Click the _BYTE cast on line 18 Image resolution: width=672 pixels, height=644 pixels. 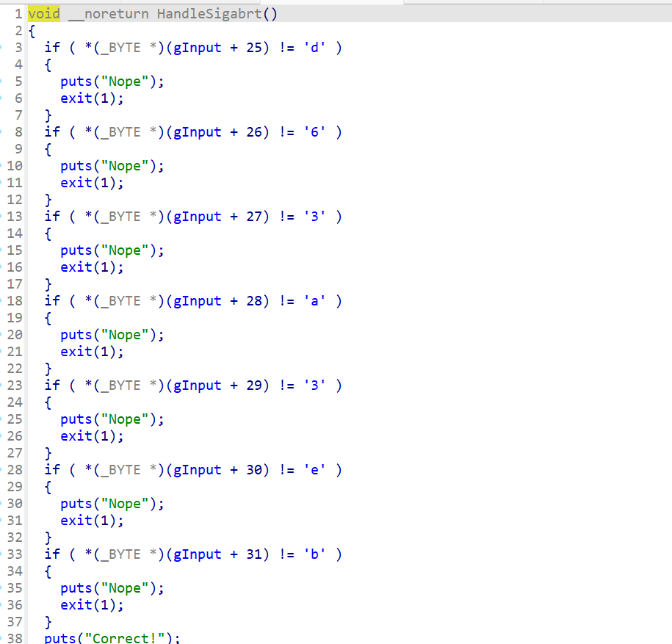[121, 301]
